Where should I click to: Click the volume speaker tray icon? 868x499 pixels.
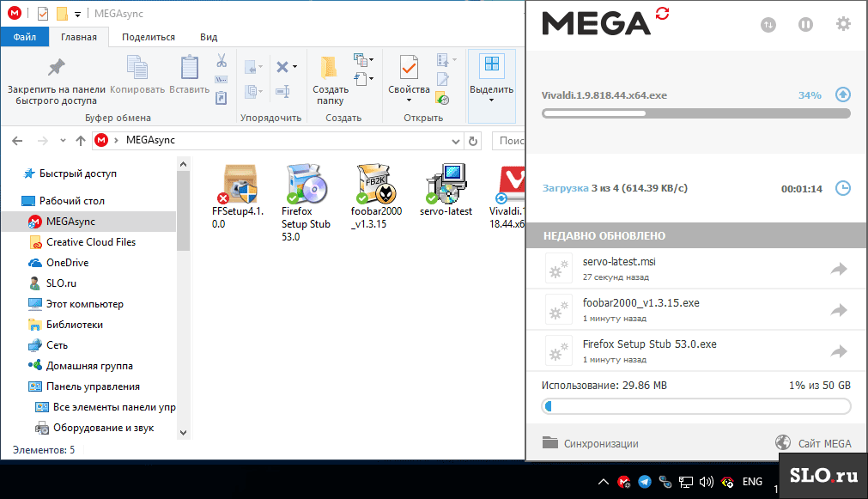click(707, 482)
